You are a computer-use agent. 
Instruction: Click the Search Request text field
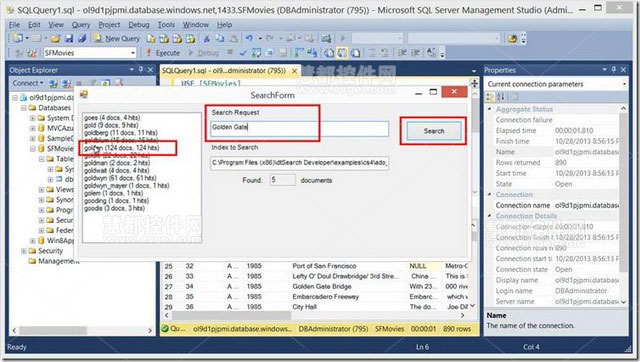300,128
